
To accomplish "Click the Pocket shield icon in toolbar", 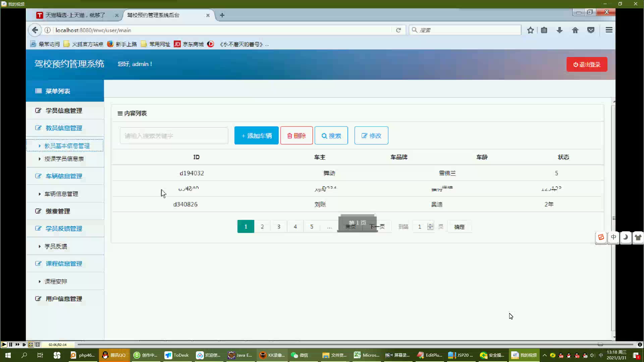I will (591, 30).
